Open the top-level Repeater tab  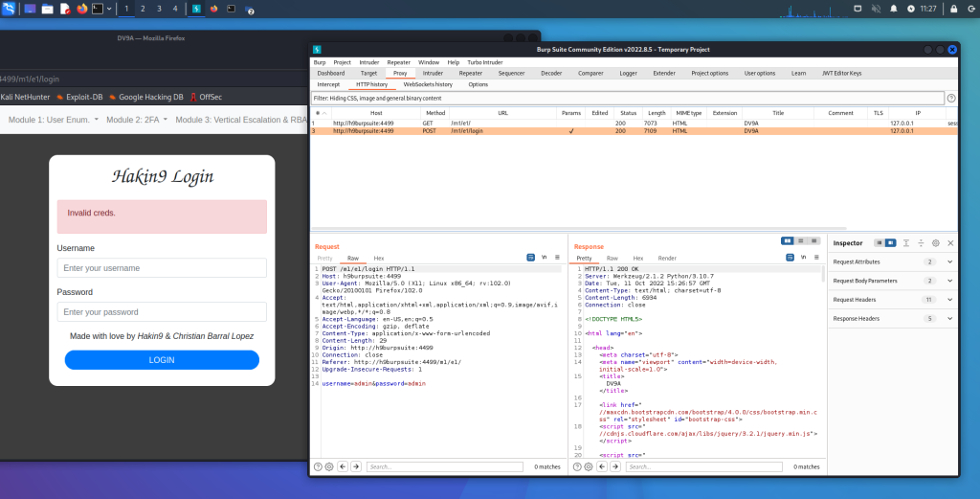tap(471, 73)
